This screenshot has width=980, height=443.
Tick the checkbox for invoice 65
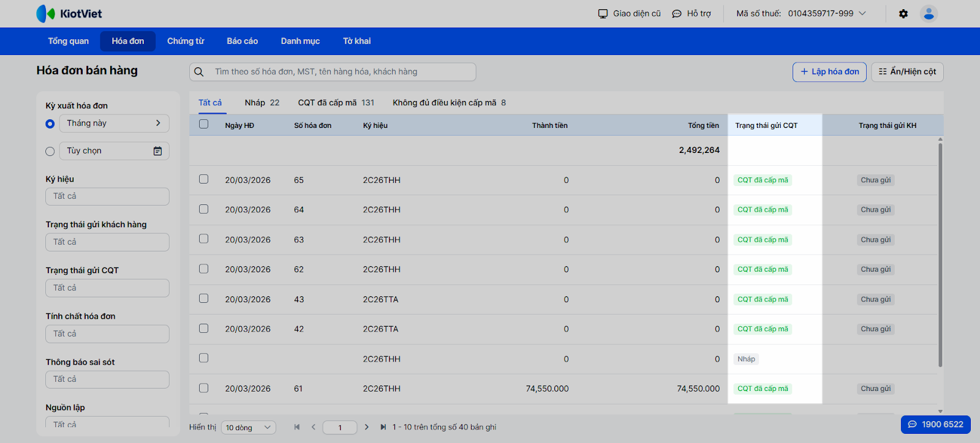coord(203,179)
